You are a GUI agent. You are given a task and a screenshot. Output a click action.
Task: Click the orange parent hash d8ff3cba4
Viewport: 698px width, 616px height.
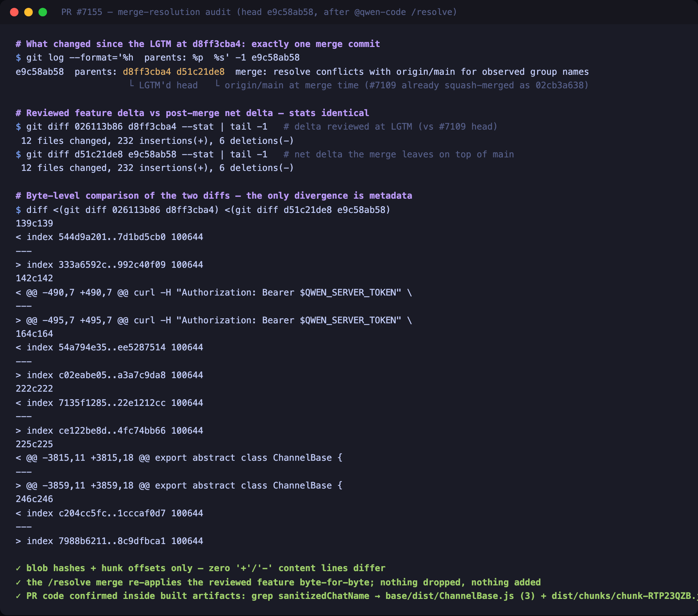(147, 72)
